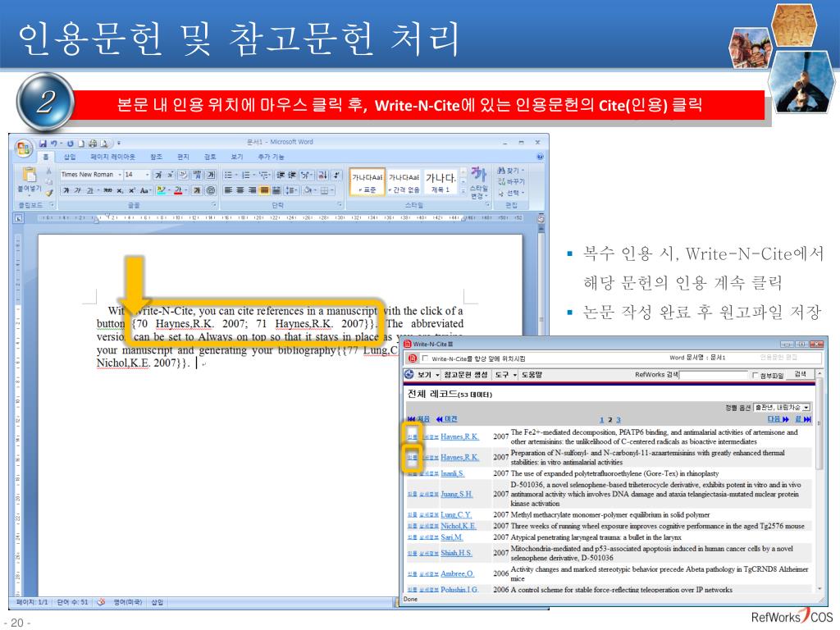Switch to the 검토 ribbon tab
Screen dimensions: 840x630
[x=210, y=157]
